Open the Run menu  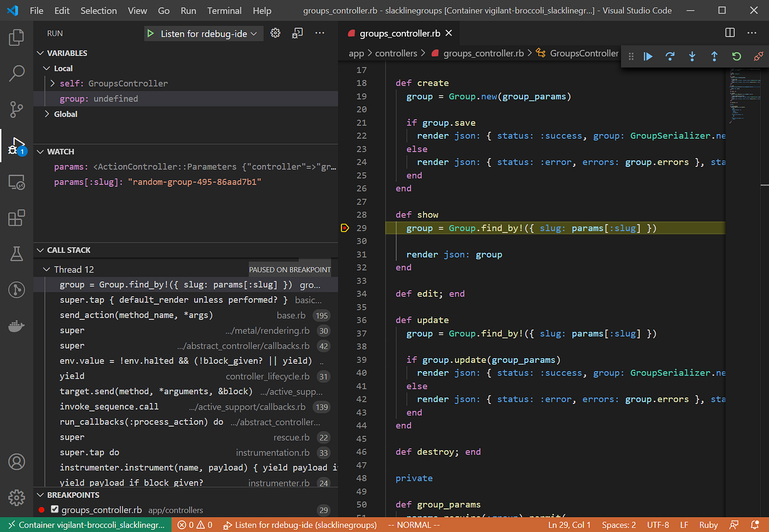click(x=188, y=10)
